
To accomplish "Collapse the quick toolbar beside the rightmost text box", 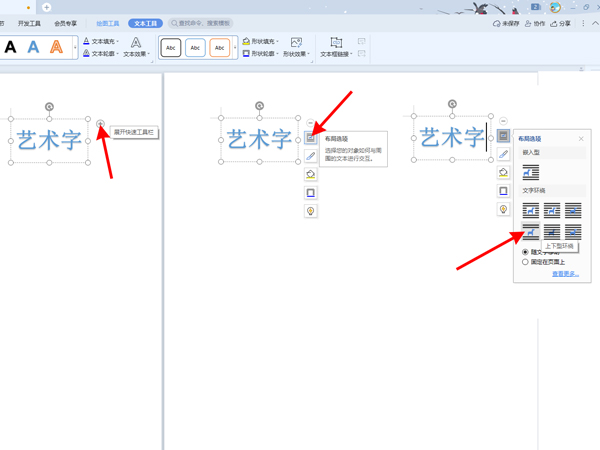I will click(x=504, y=121).
